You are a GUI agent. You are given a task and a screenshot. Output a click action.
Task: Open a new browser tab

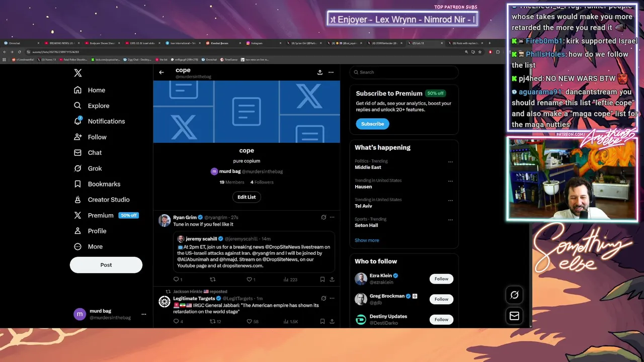point(489,43)
